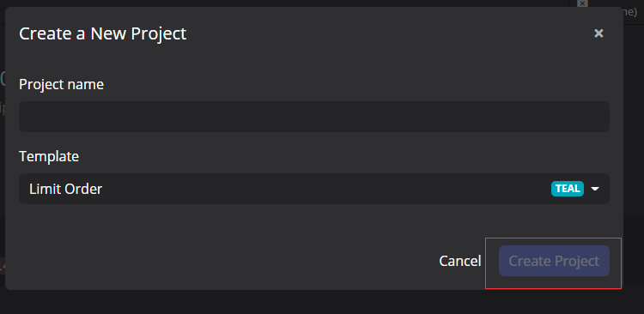Click the Create Project button
Viewport: 644px width, 314px height.
pos(554,261)
